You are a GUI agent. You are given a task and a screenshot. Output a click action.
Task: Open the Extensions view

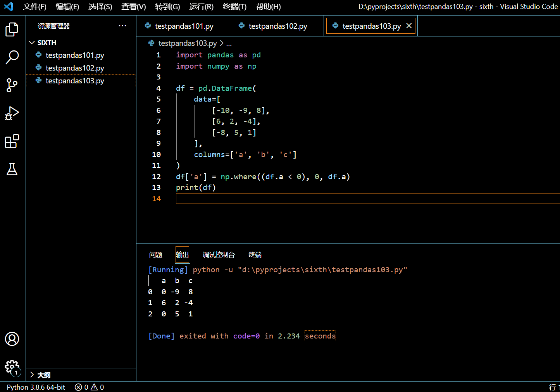(12, 141)
